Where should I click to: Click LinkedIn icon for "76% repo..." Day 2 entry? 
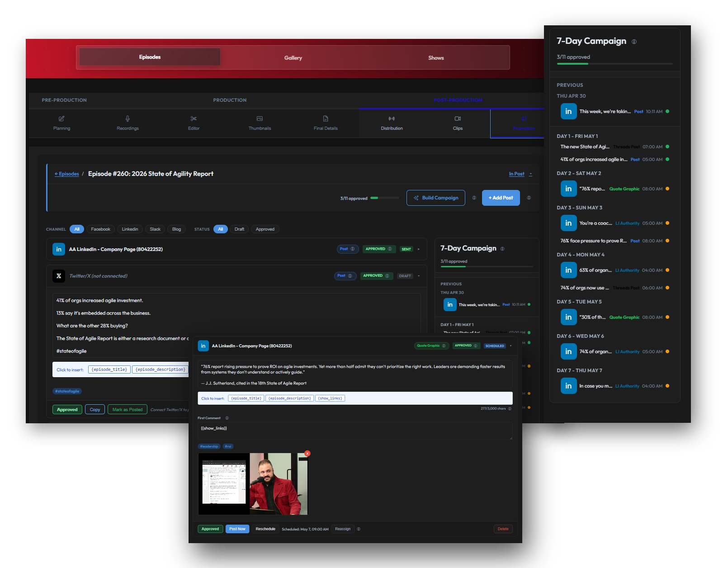[x=569, y=189]
